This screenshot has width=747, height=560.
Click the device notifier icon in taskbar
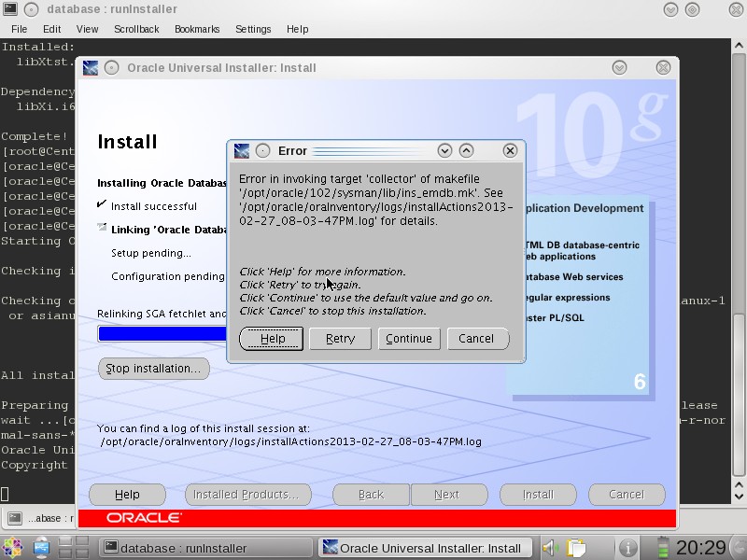coord(41,548)
